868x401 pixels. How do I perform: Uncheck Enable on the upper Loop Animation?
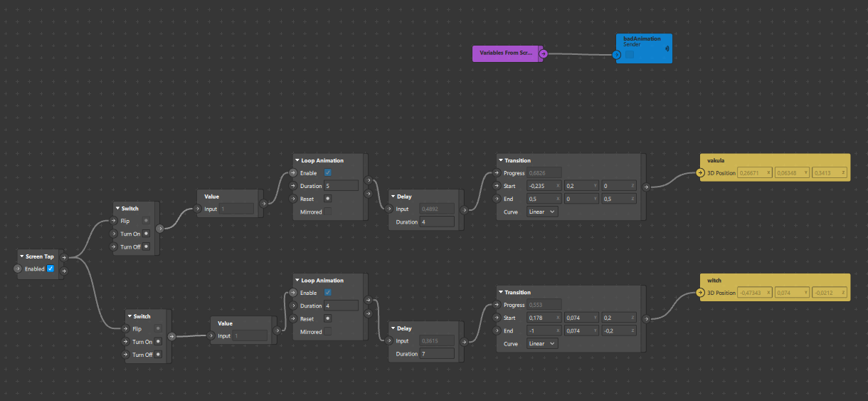coord(327,173)
